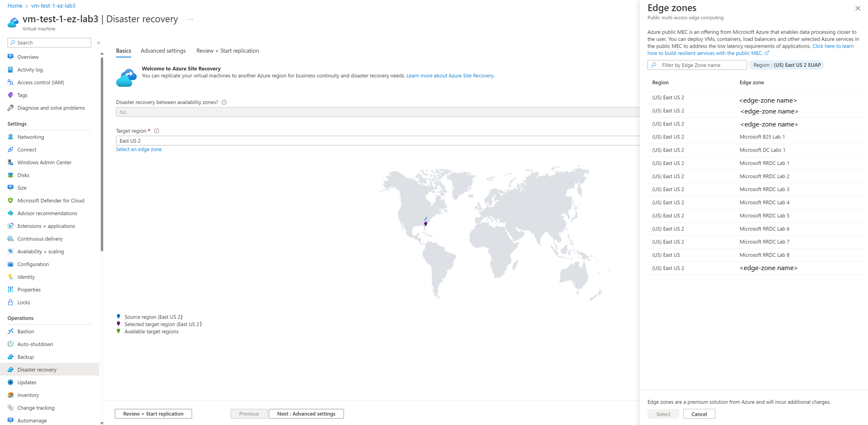Click Home breadcrumb link
Image resolution: width=868 pixels, height=425 pixels.
coord(15,6)
